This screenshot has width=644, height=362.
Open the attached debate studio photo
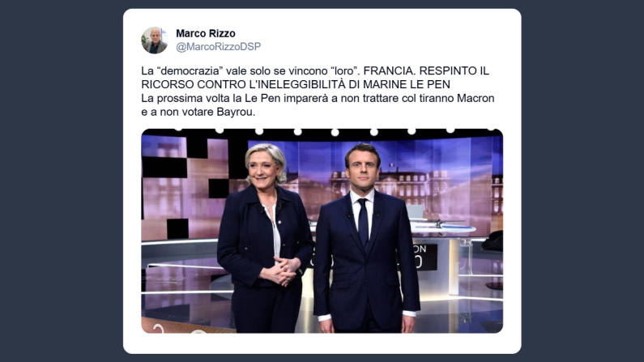click(x=322, y=231)
